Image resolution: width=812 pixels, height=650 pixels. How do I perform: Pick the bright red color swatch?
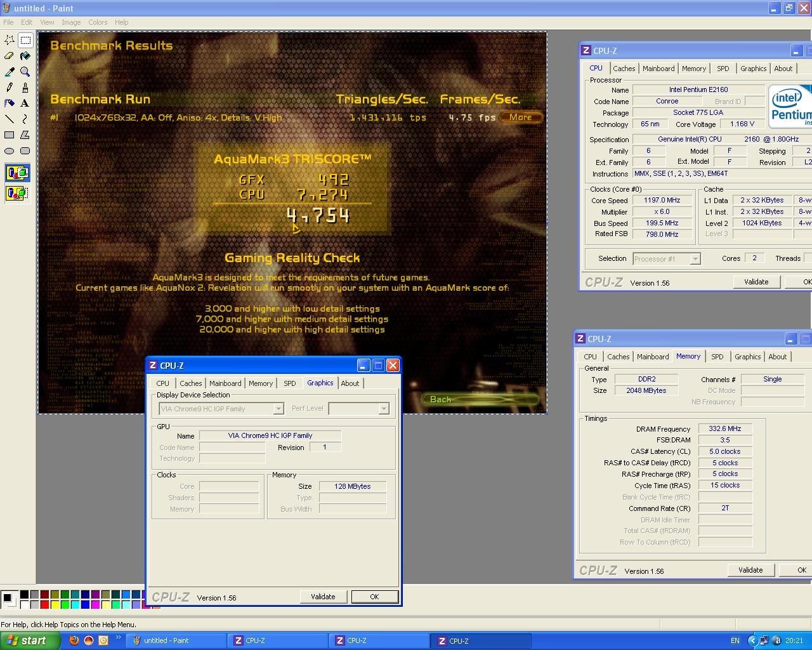(44, 604)
